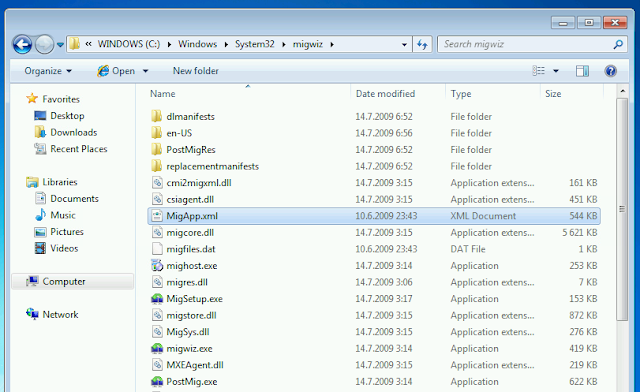Select the PostMig.exe application icon
The width and height of the screenshot is (640, 392).
point(157,382)
